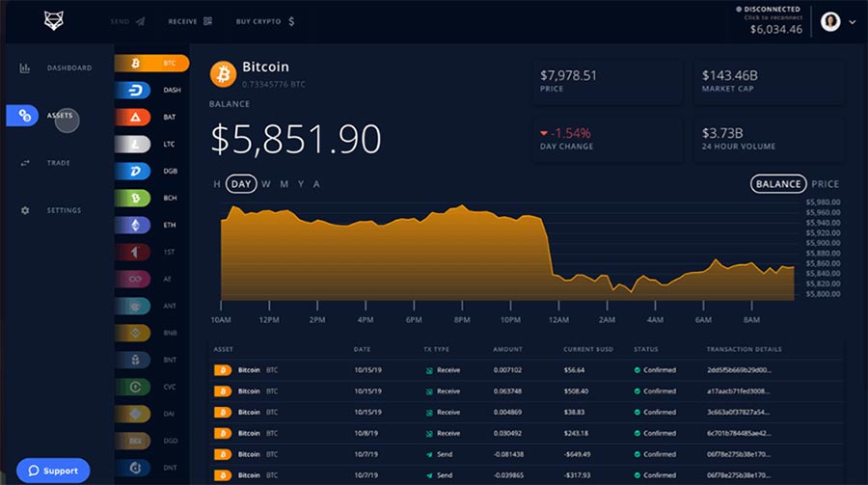Viewport: 868px width, 485px height.
Task: Select the DASH asset icon
Action: coord(133,90)
